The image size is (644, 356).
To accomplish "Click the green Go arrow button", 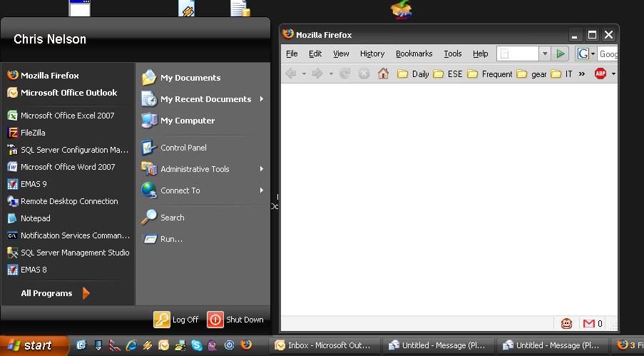I will 561,54.
